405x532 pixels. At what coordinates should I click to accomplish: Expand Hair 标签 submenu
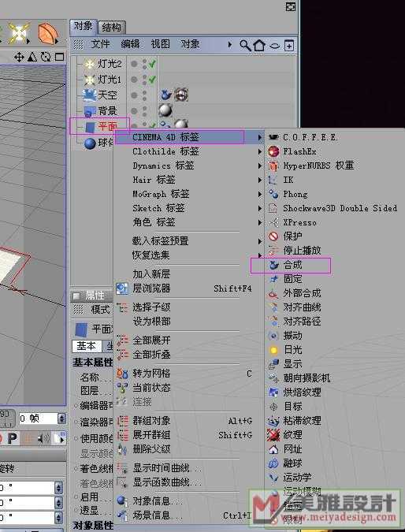pos(189,180)
